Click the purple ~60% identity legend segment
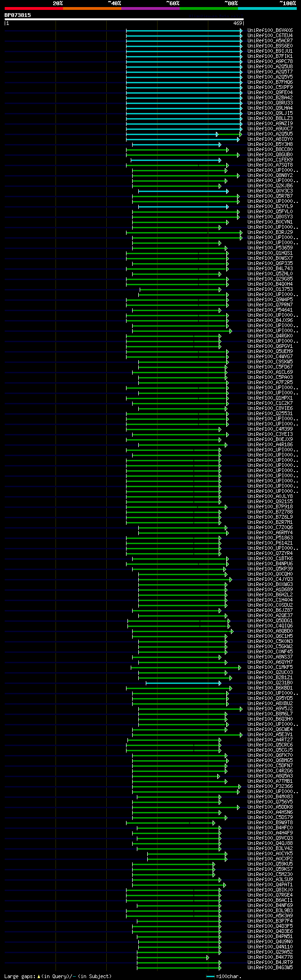Viewport: 301px width, 980px height. point(150,8)
